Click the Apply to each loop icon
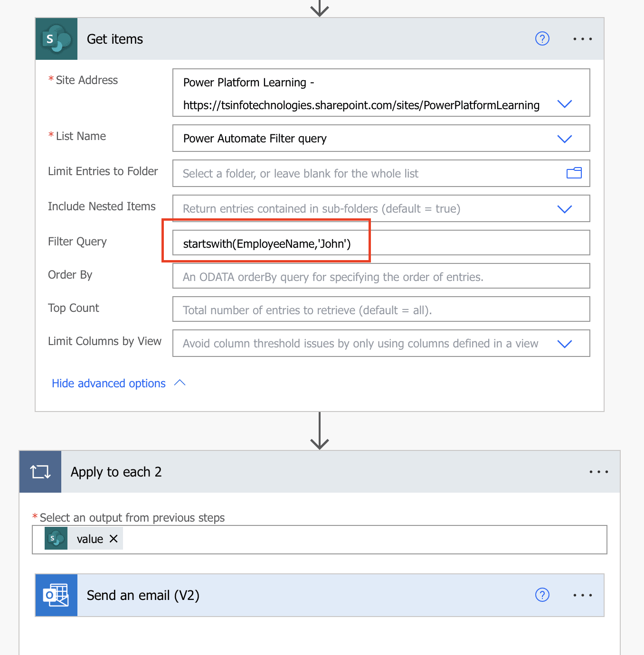This screenshot has width=644, height=655. (x=40, y=471)
